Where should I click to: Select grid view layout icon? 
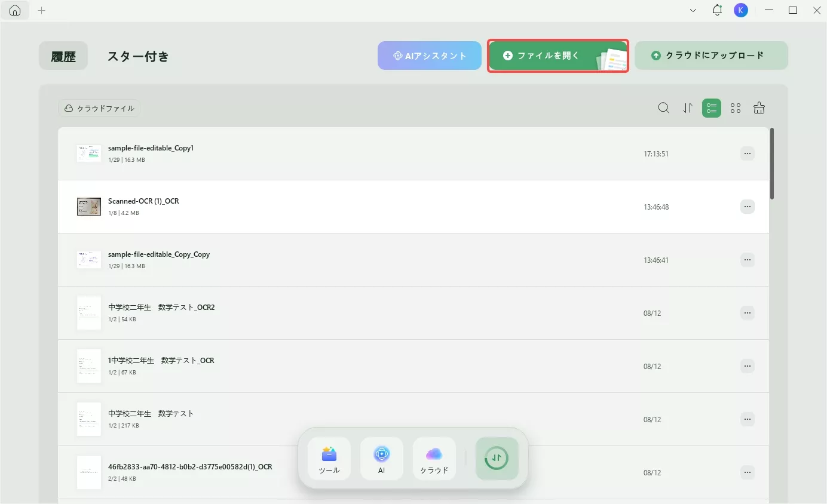(x=736, y=108)
